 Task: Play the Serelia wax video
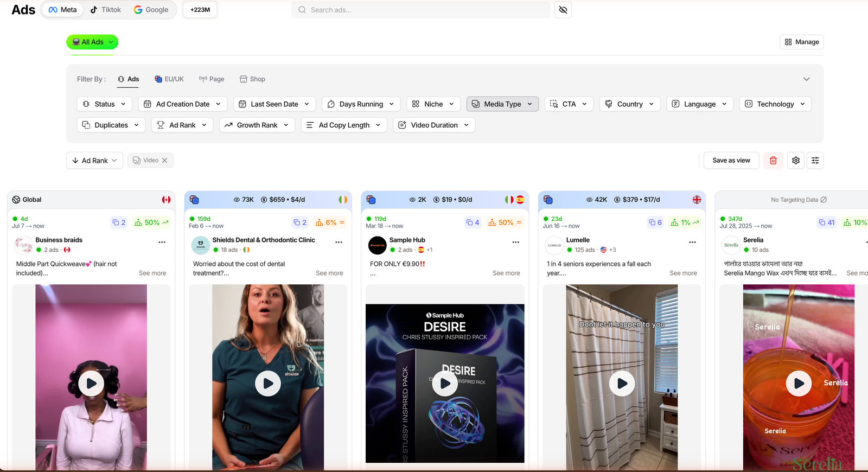tap(799, 384)
